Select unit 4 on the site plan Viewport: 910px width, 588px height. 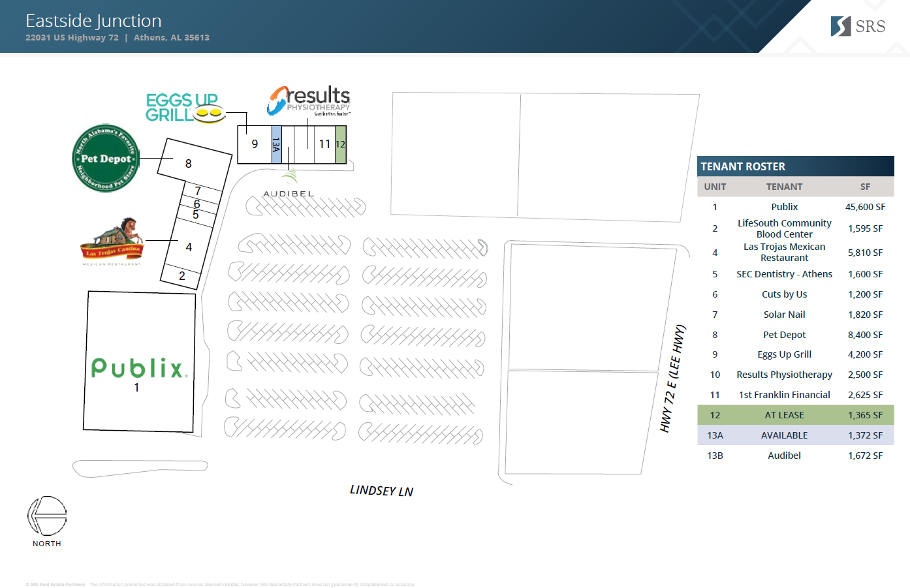pos(189,247)
